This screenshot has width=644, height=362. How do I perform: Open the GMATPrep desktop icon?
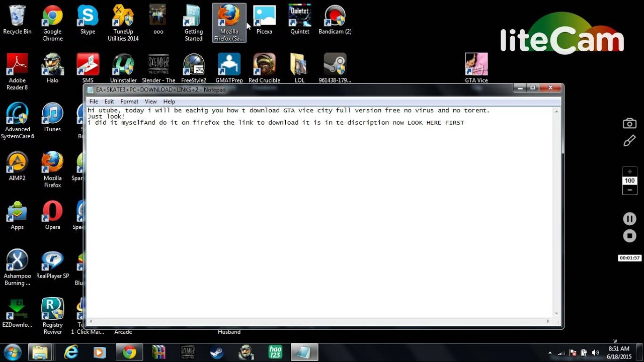click(229, 69)
